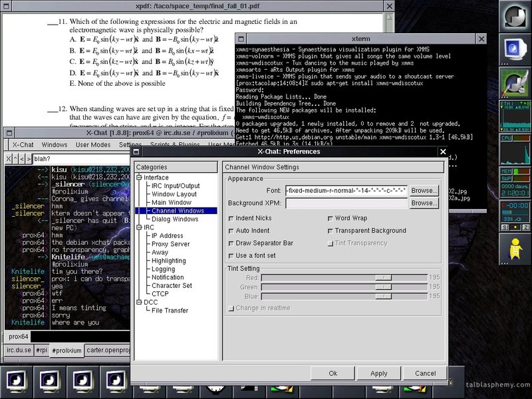This screenshot has width=532, height=399.
Task: Click Browse button next to Font
Action: pyautogui.click(x=424, y=191)
